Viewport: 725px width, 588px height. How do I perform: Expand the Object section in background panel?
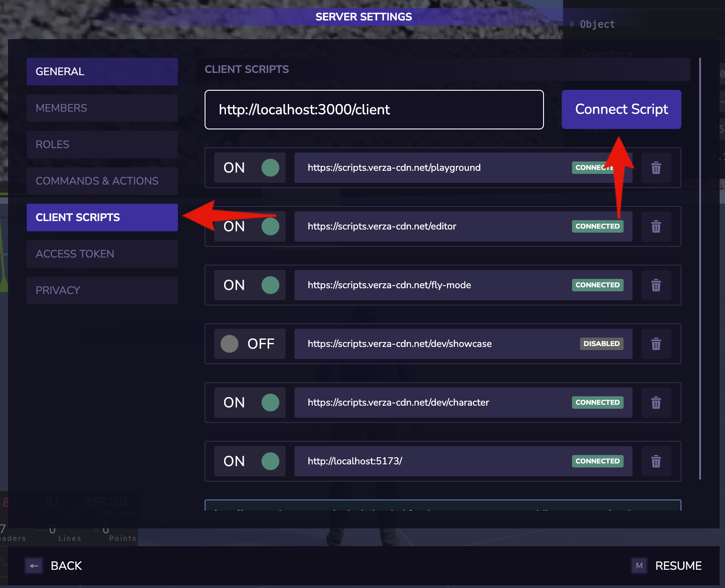593,24
